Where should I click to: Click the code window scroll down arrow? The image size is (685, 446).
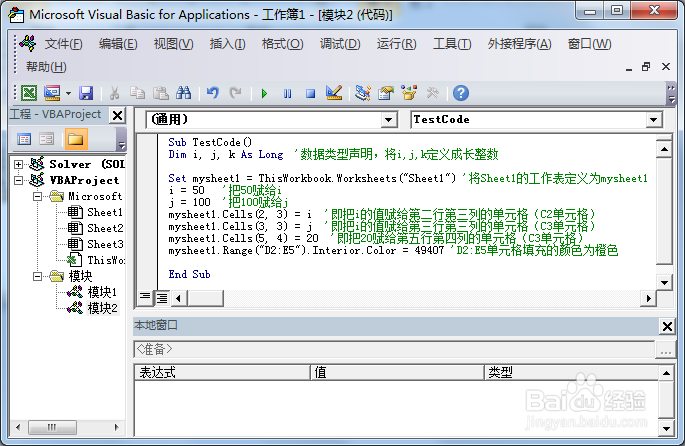tap(664, 282)
